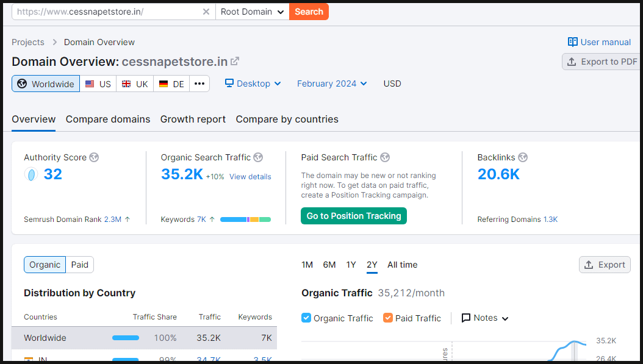Switch to Compare domains tab
Viewport: 643px width, 364px height.
click(108, 119)
